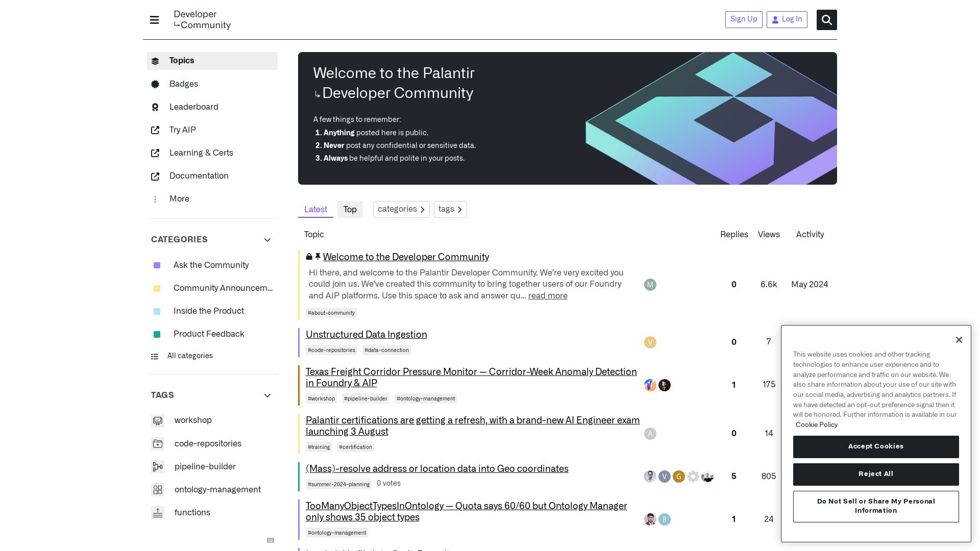Open Unstructured Data Ingestion topic
The width and height of the screenshot is (980, 551).
tap(366, 335)
